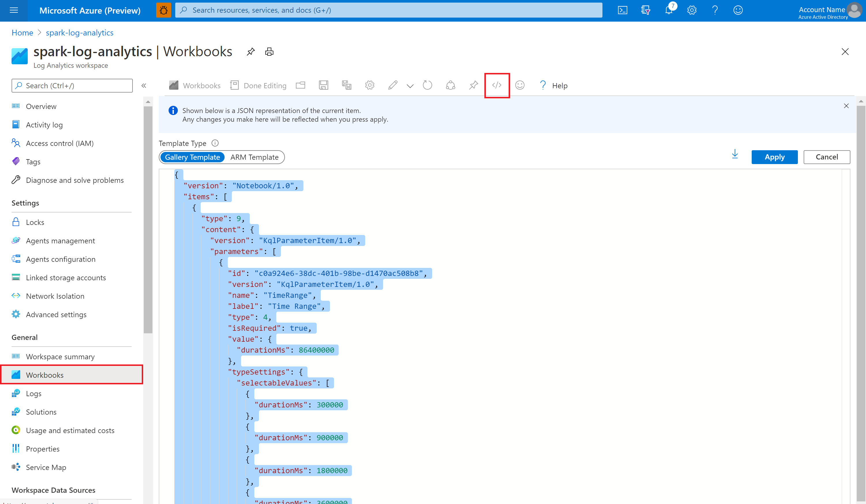Click the Share workbook icon
Screen dimensions: 866x504
pos(450,85)
